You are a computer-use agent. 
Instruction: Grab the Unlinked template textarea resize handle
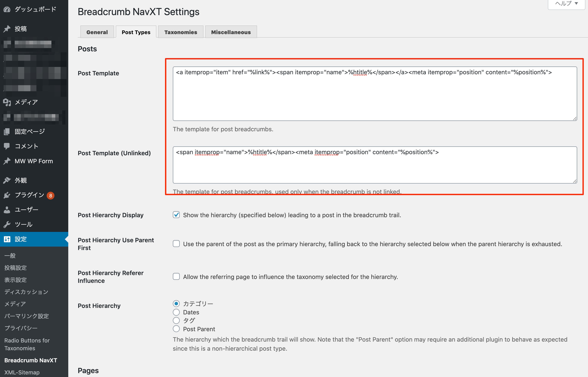click(575, 181)
